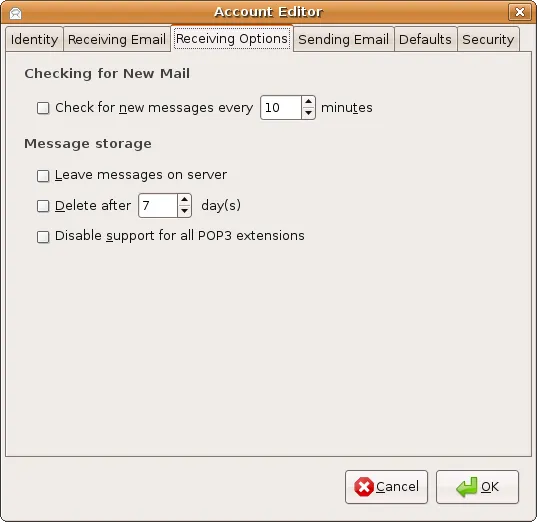Image resolution: width=537 pixels, height=522 pixels.
Task: Decrease Delete after days with down arrow
Action: [184, 211]
